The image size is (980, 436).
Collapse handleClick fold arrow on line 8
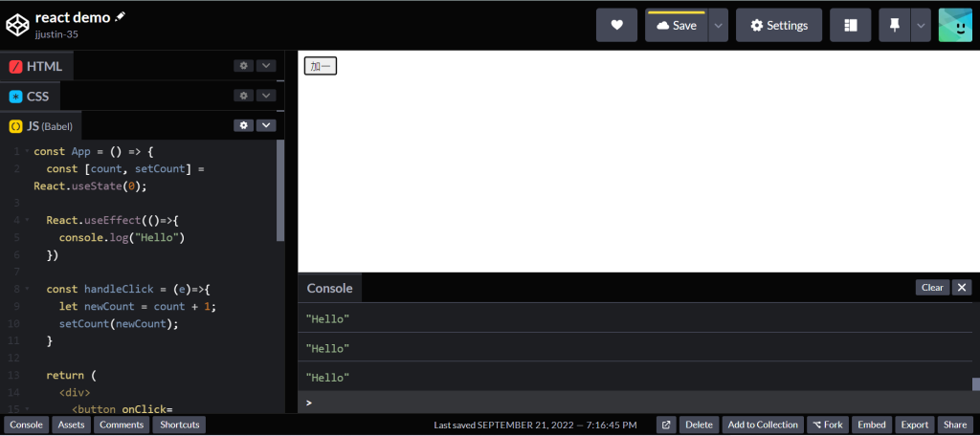tap(27, 289)
